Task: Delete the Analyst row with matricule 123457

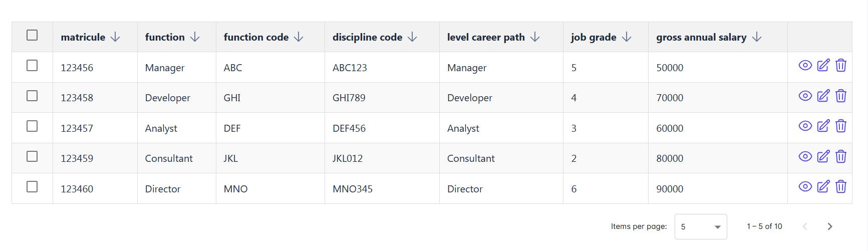Action: (841, 126)
